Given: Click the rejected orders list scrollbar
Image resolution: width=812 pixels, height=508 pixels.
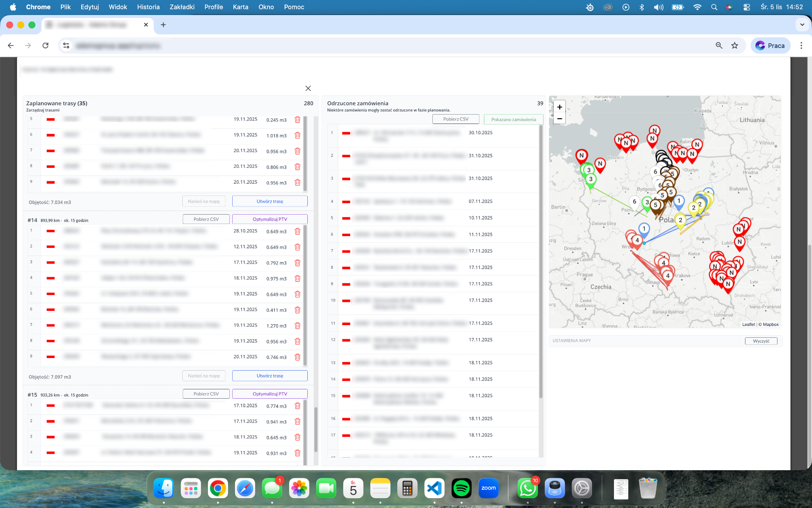Looking at the screenshot, I should [541, 260].
